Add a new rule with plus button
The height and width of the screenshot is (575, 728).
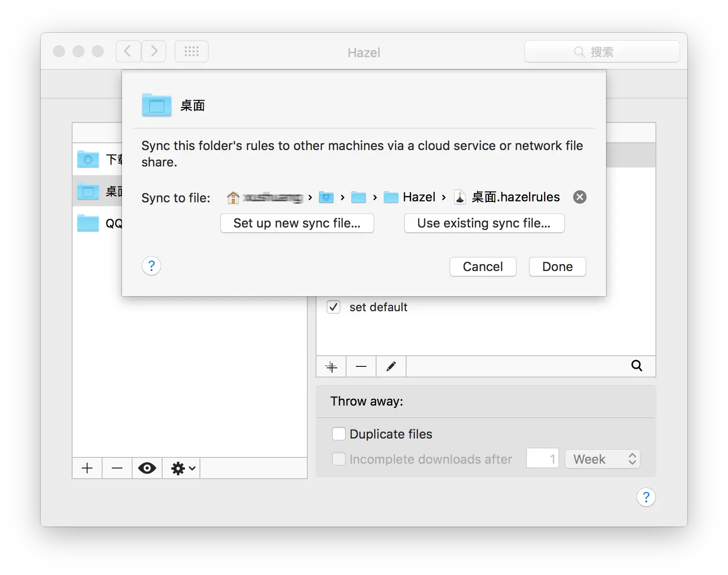point(332,367)
